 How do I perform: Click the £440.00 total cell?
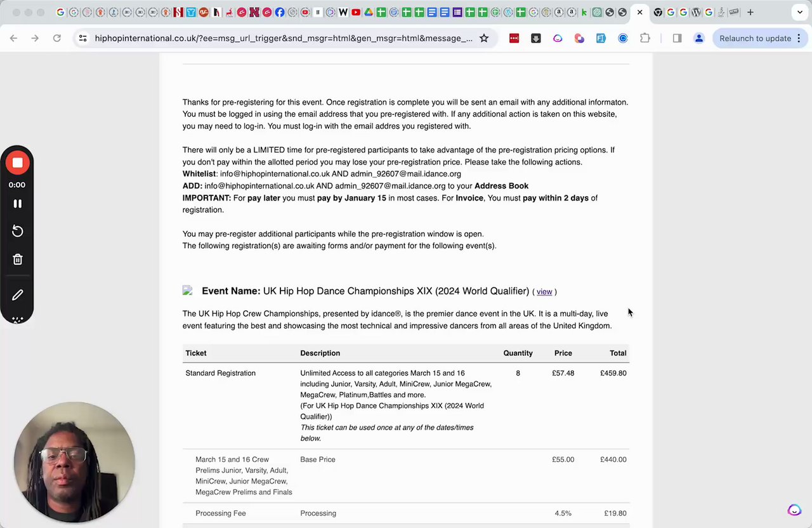pos(613,459)
